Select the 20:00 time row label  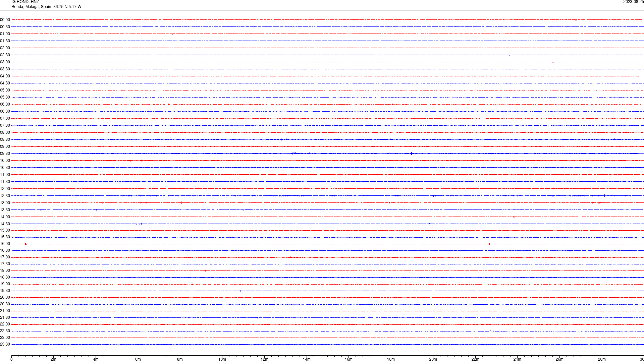coord(5,297)
